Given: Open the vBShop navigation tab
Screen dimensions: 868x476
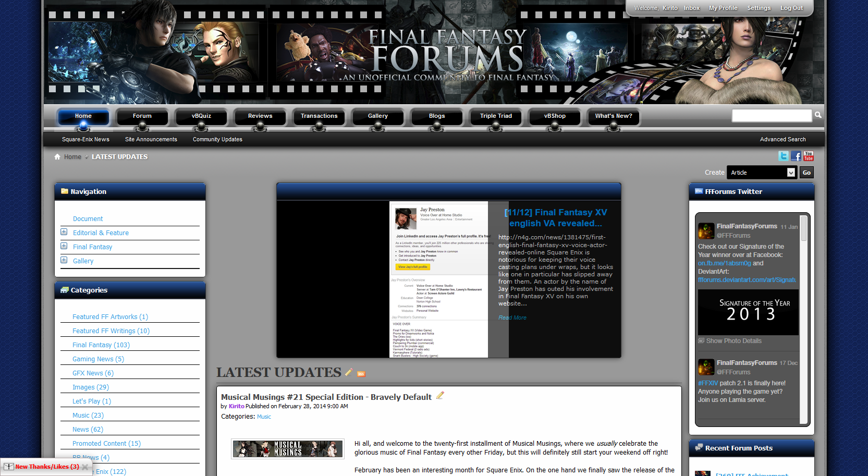Looking at the screenshot, I should click(x=555, y=116).
